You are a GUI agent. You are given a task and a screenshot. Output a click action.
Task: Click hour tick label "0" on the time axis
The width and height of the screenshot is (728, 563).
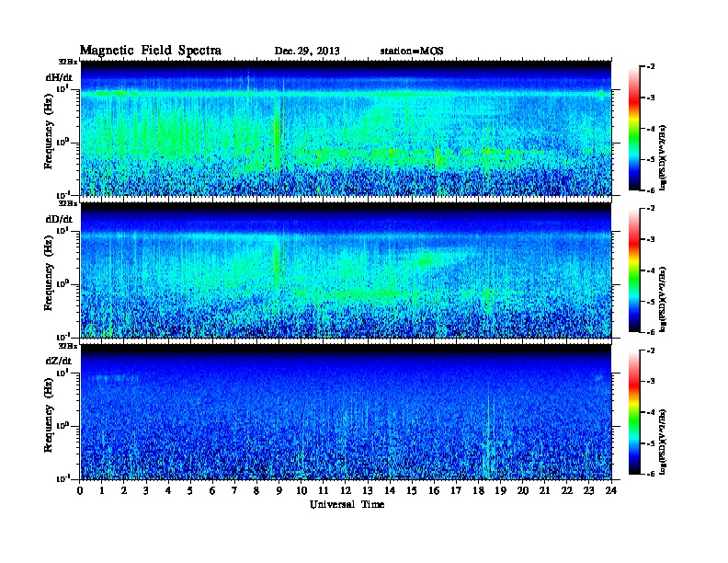80,490
